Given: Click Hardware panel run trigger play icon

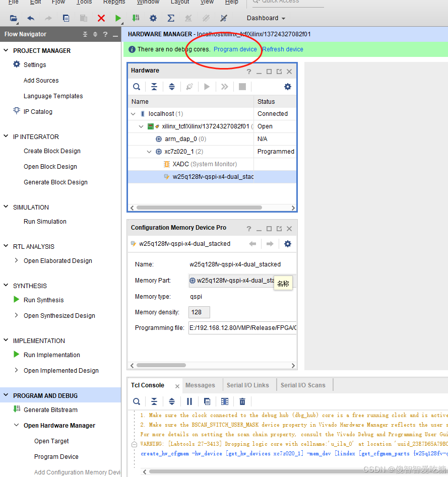Looking at the screenshot, I should (x=207, y=87).
